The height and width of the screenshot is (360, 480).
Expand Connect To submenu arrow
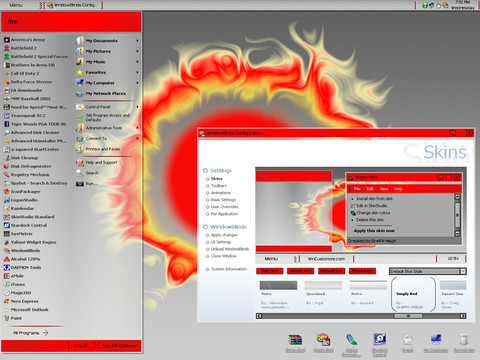tap(137, 138)
